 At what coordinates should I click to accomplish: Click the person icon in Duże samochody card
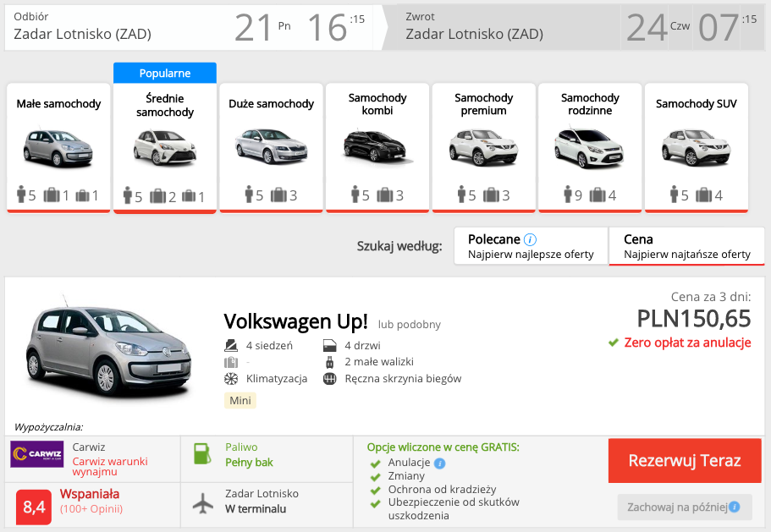coord(250,195)
